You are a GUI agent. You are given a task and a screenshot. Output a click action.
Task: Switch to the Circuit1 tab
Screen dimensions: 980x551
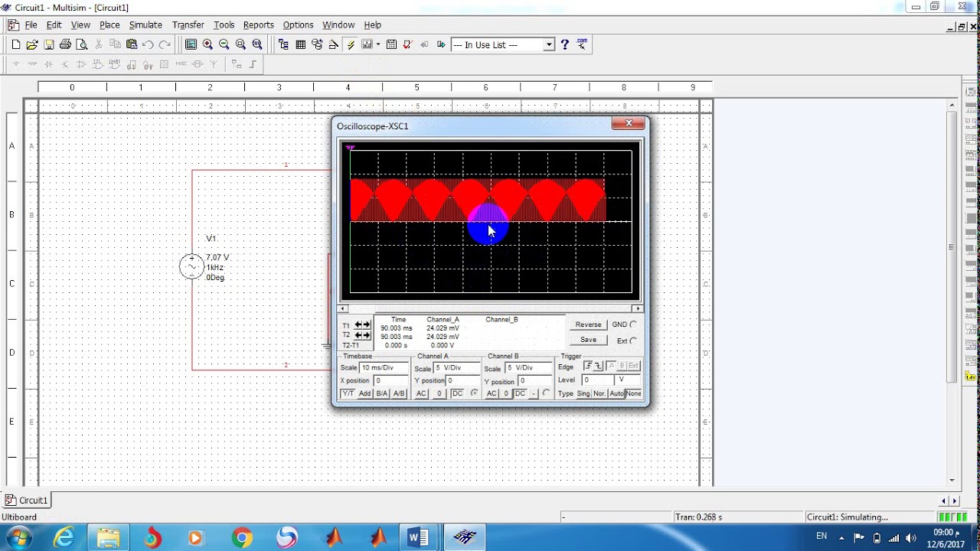(x=28, y=500)
